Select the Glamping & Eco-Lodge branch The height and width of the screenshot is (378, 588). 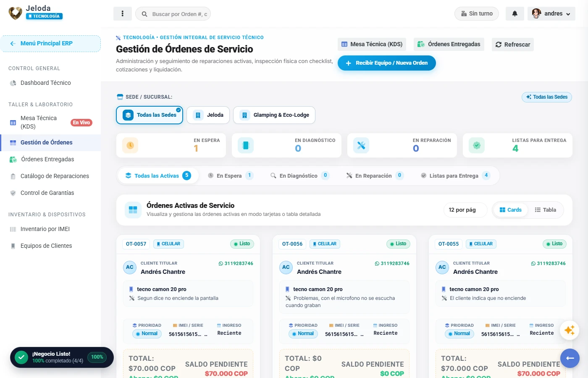274,115
